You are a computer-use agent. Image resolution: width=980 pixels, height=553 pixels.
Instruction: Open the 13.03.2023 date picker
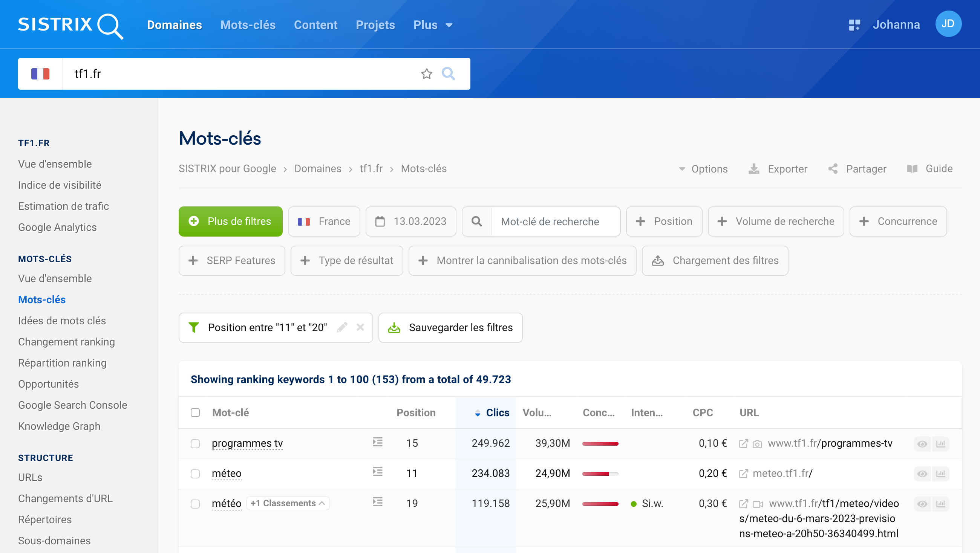[411, 222]
